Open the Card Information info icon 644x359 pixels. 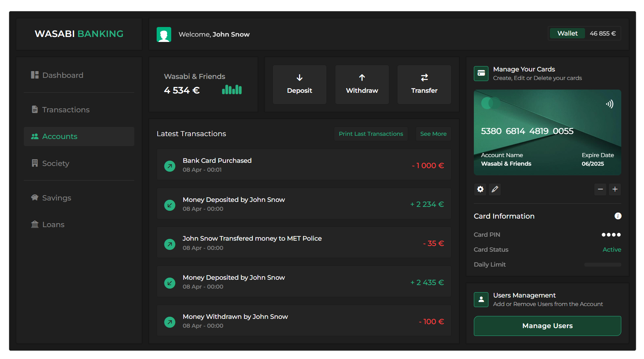click(618, 216)
